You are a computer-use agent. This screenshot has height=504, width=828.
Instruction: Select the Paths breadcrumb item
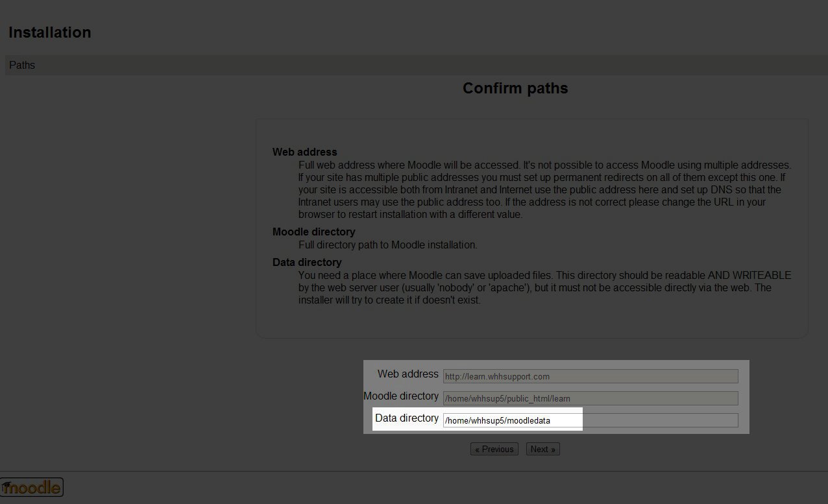pos(22,66)
